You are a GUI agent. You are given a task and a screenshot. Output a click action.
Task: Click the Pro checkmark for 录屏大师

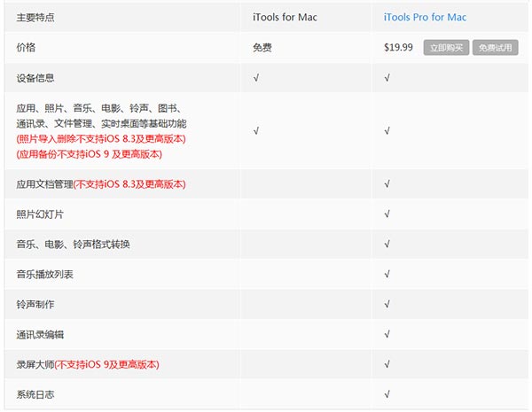(387, 364)
